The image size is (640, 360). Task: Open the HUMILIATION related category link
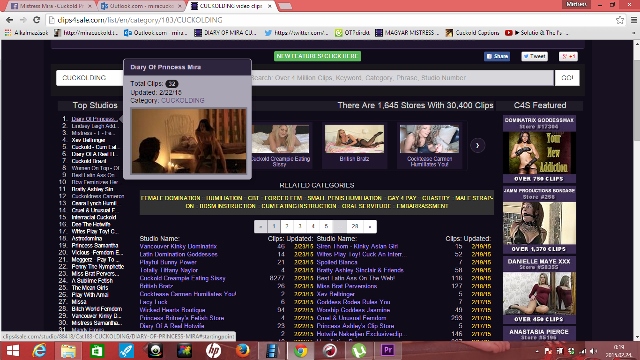point(224,198)
